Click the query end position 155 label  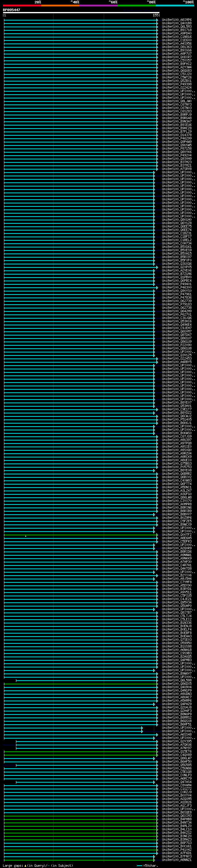(155, 15)
